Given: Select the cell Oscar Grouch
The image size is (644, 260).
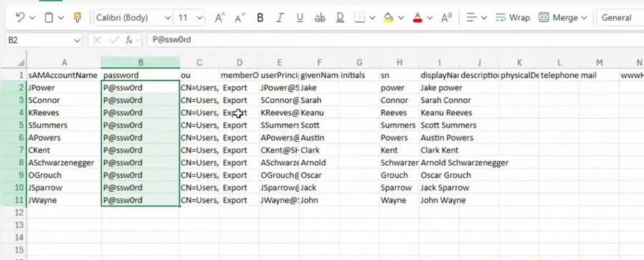Looking at the screenshot, I should click(439, 175).
